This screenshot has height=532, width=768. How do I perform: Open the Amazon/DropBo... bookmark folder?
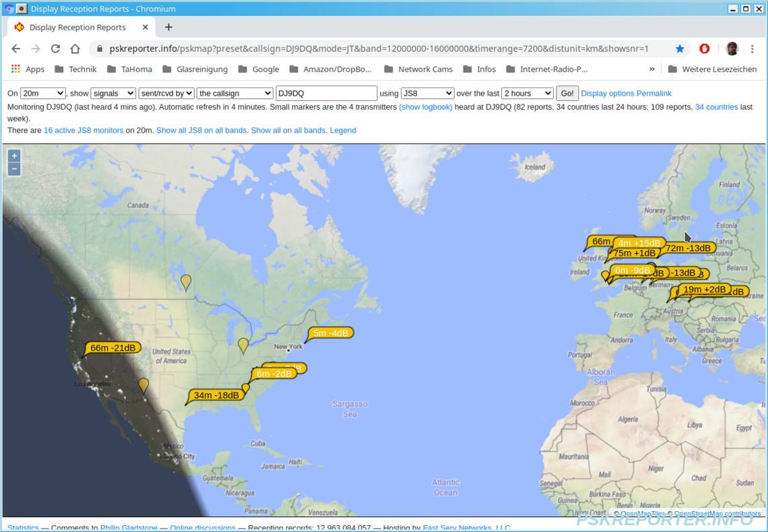point(331,69)
